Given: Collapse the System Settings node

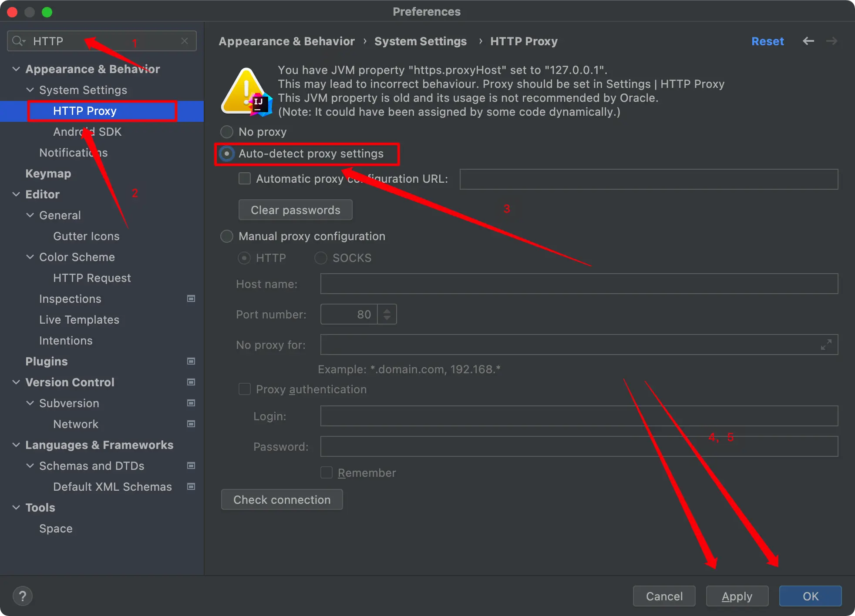Looking at the screenshot, I should (x=30, y=90).
